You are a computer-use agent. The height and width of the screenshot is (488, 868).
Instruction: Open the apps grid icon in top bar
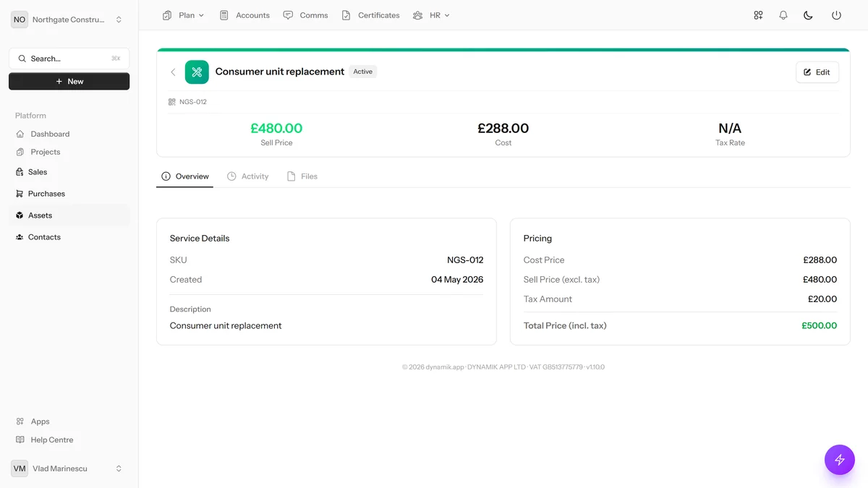click(x=758, y=15)
